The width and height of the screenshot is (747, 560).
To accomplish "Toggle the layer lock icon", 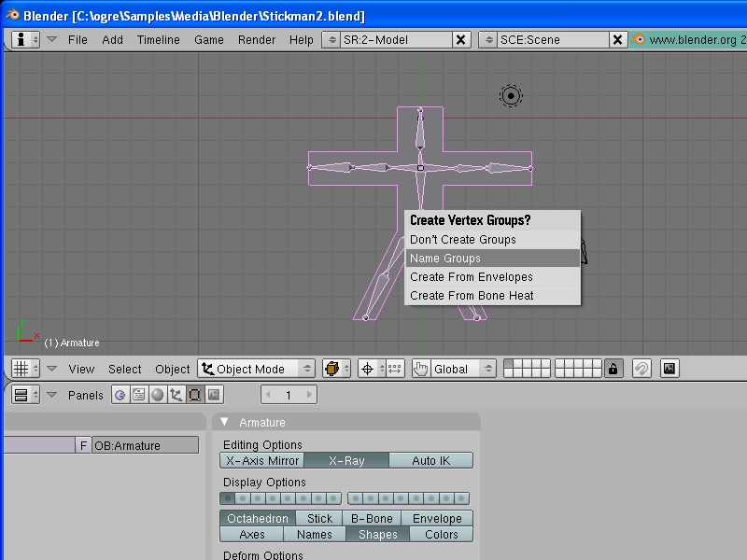I will pos(613,369).
